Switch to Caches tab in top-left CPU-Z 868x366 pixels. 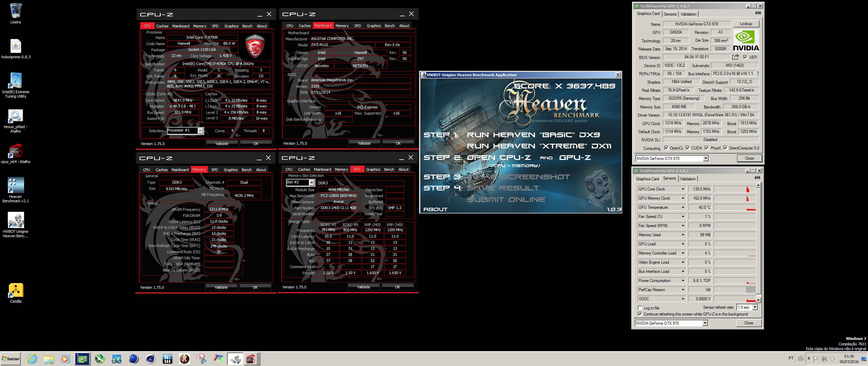(162, 26)
